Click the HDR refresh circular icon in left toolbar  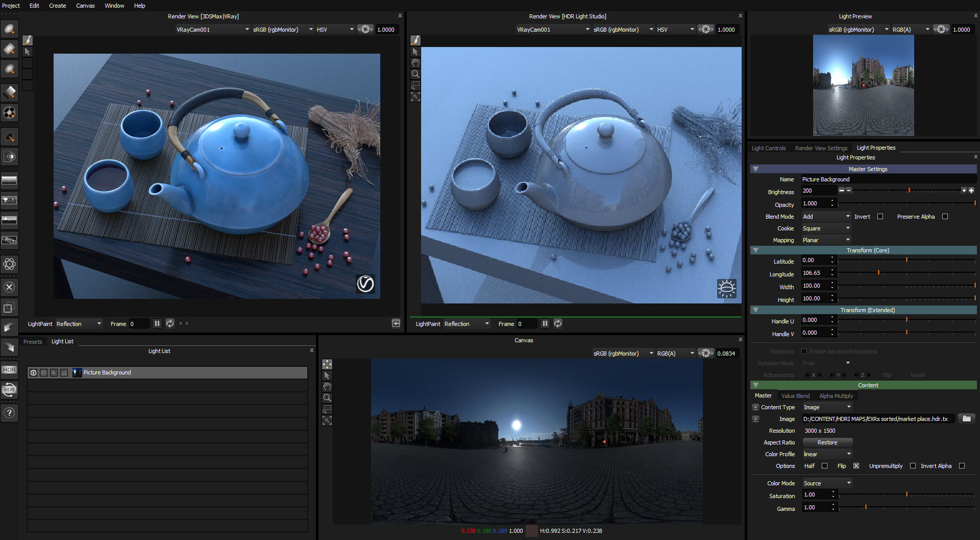(x=9, y=390)
